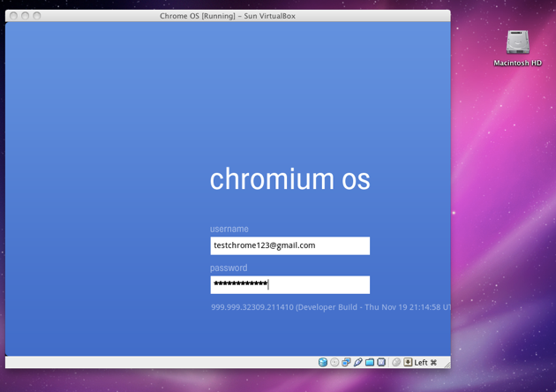Click the developer build version string
Viewport: 556px width, 392px height.
tap(331, 307)
